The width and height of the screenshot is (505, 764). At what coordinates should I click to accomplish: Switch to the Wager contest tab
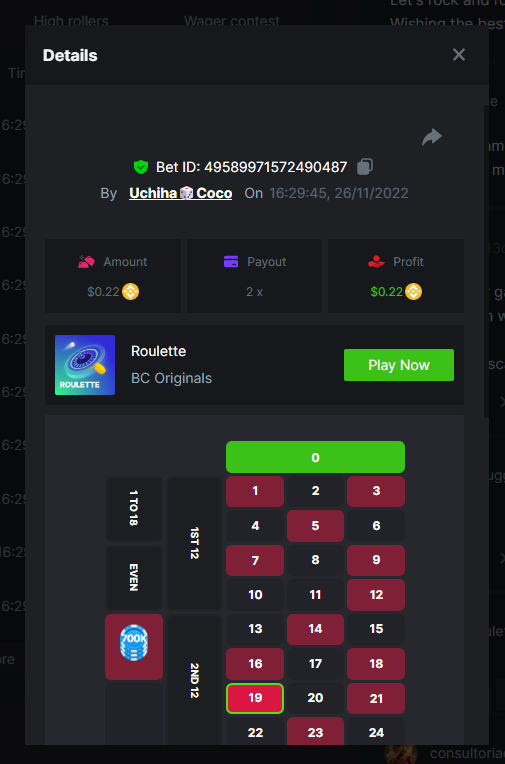pyautogui.click(x=232, y=21)
